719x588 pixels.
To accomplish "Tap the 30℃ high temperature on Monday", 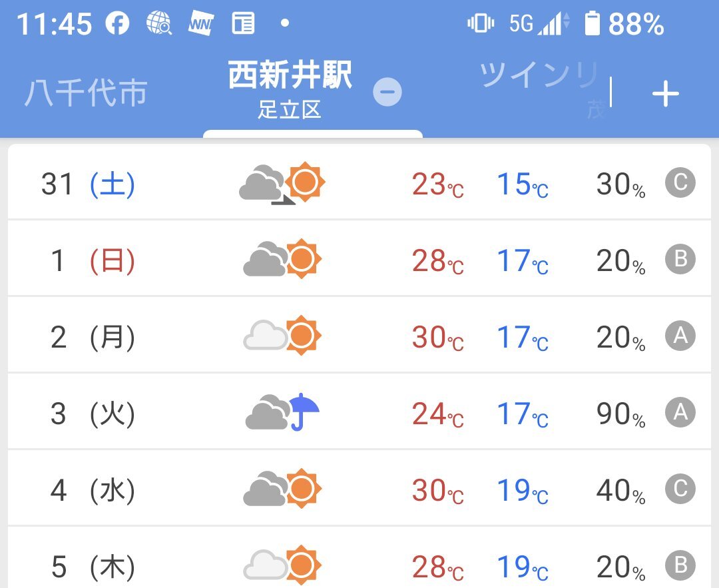I will click(x=438, y=337).
